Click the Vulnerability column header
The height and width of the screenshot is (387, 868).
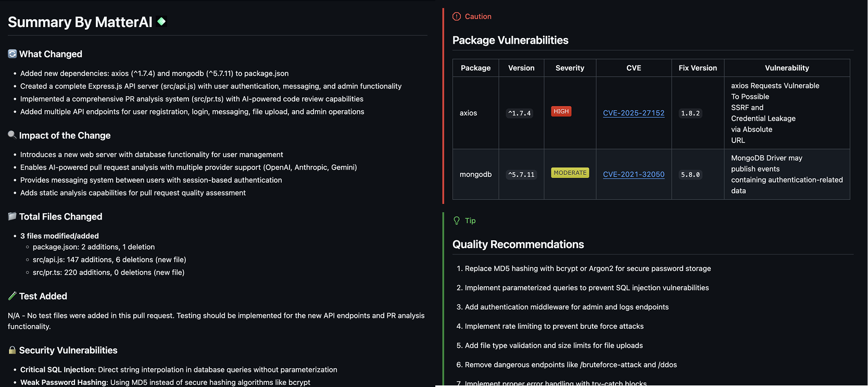point(787,68)
